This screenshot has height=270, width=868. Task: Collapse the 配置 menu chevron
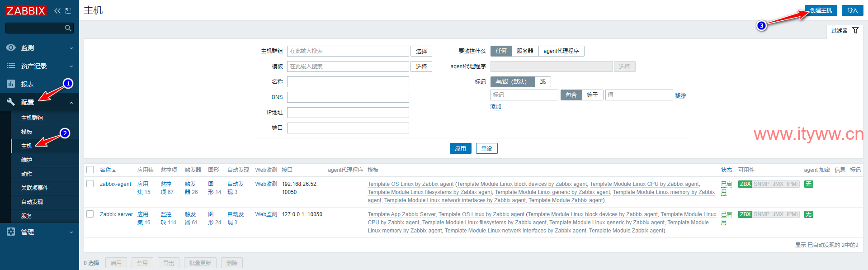(x=71, y=103)
